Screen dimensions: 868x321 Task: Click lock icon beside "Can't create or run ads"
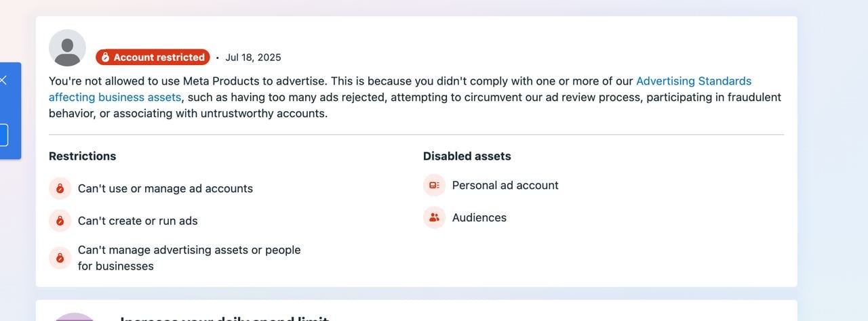(60, 221)
